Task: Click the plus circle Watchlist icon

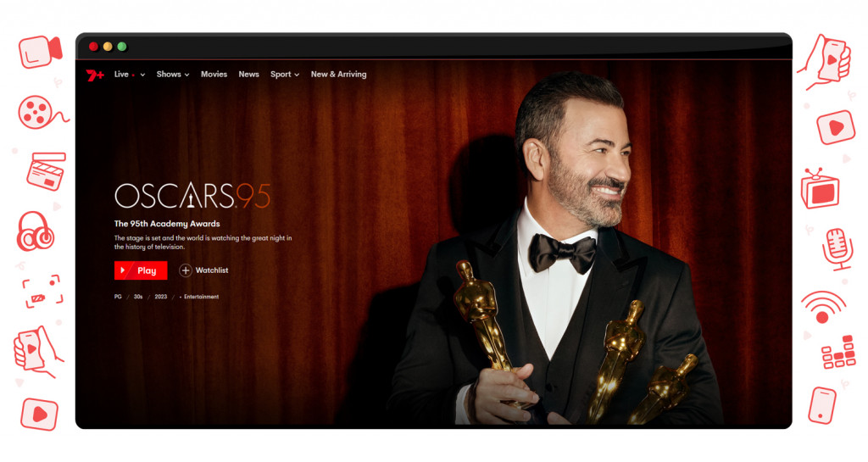Action: pyautogui.click(x=186, y=270)
